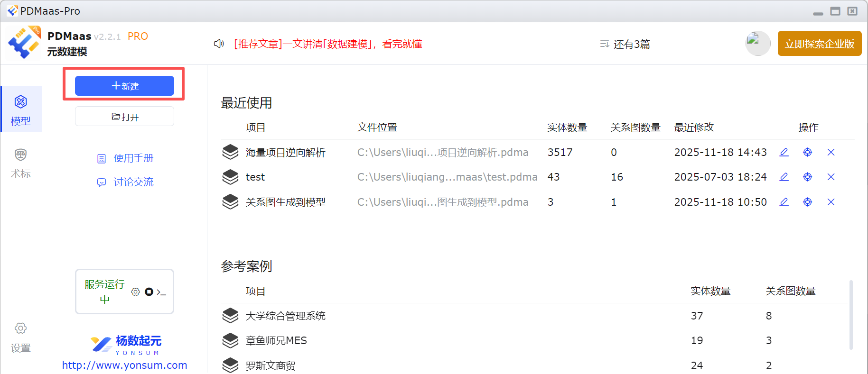Open the service terminal console icon
868x374 pixels.
[x=161, y=292]
